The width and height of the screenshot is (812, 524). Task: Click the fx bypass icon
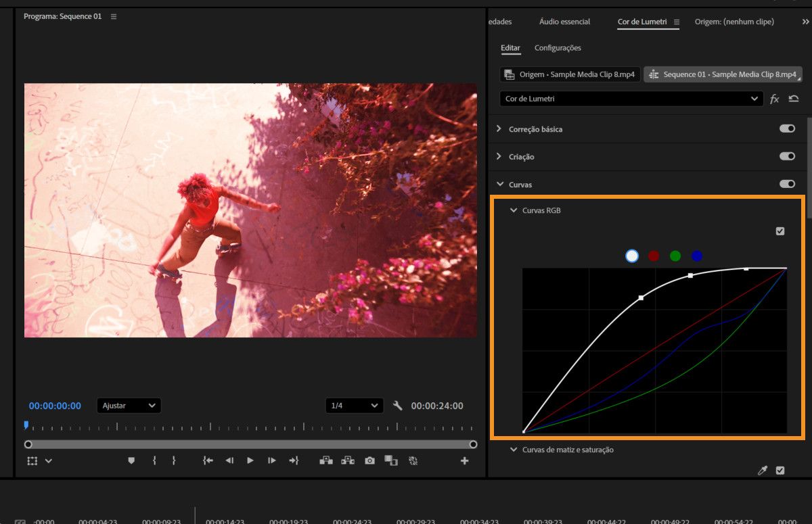click(775, 99)
